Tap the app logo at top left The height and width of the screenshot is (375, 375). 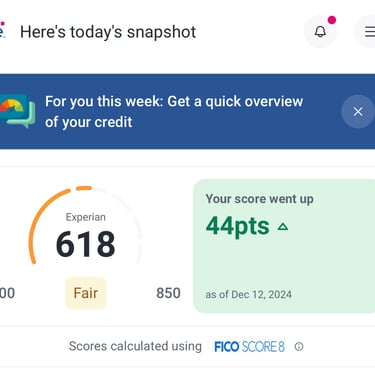pyautogui.click(x=3, y=31)
